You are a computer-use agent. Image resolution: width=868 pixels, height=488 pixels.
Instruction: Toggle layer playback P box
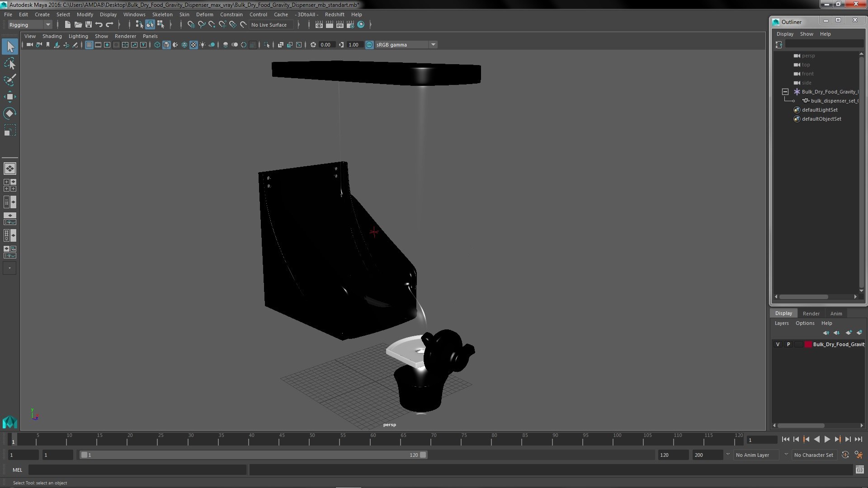point(788,344)
